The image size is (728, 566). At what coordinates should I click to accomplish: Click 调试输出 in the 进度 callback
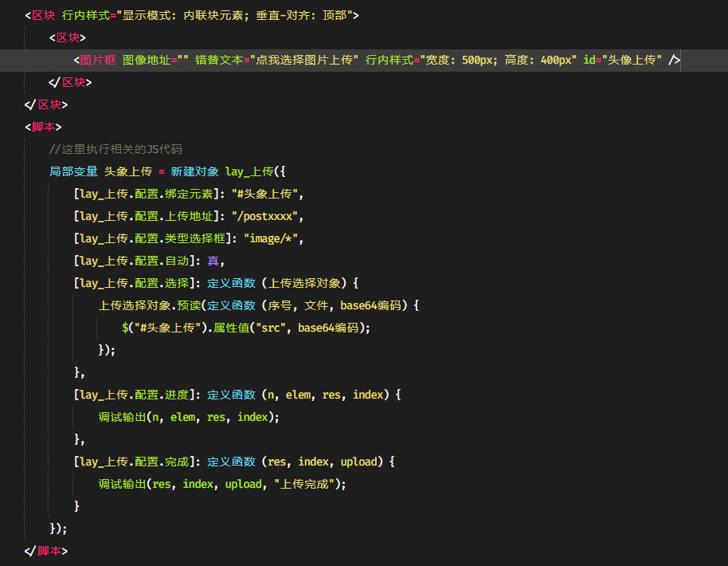(x=122, y=417)
